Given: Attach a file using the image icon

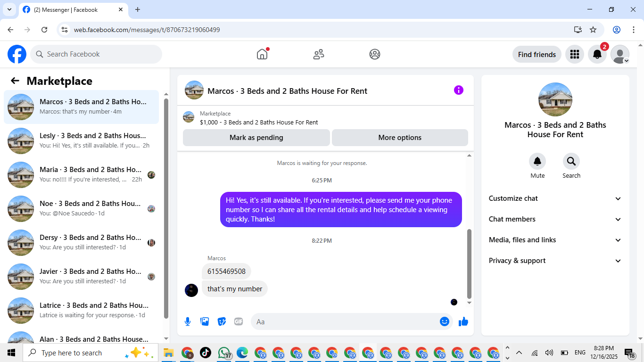Looking at the screenshot, I should click(x=205, y=321).
